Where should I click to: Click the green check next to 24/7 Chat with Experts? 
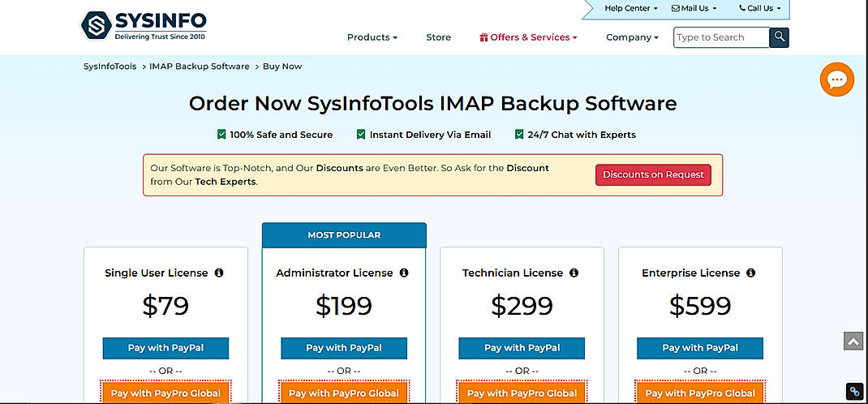tap(519, 134)
